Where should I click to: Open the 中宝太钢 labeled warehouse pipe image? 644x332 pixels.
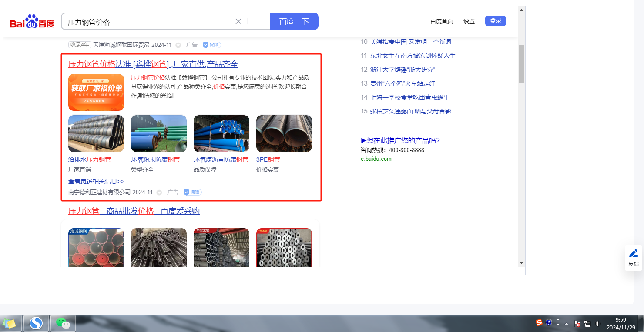pyautogui.click(x=221, y=247)
